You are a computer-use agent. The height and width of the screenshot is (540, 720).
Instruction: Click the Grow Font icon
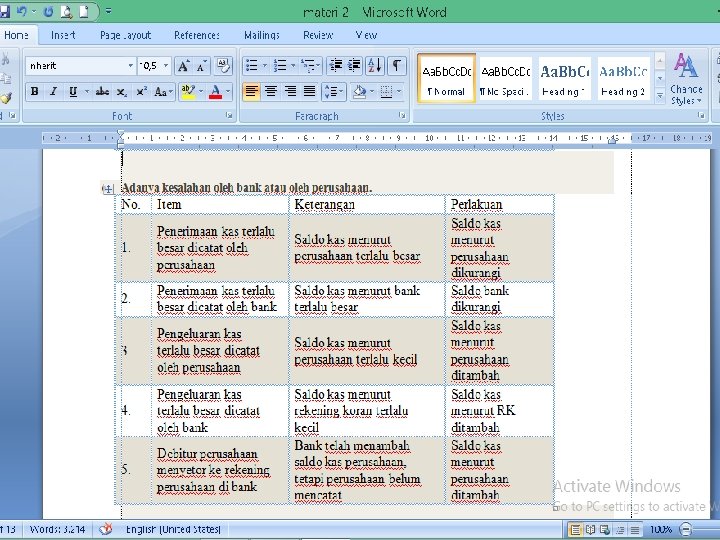click(183, 66)
